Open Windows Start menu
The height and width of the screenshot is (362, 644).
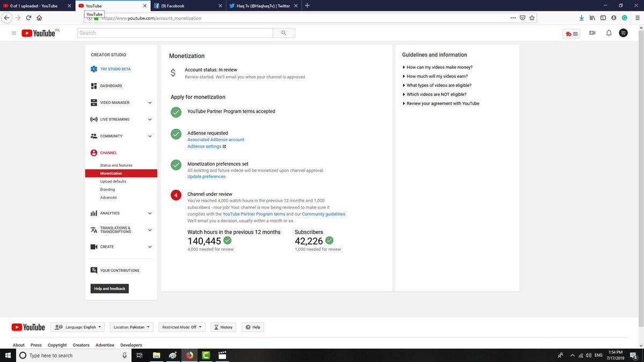8,355
